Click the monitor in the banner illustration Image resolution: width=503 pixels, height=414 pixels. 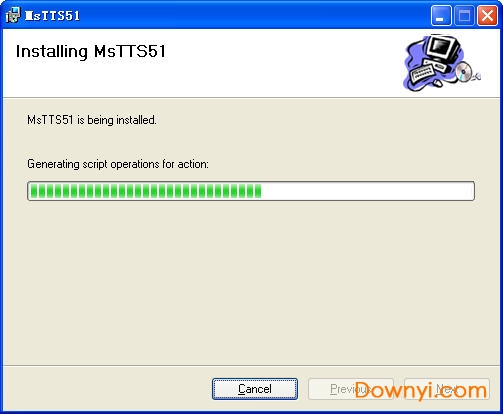pos(443,48)
